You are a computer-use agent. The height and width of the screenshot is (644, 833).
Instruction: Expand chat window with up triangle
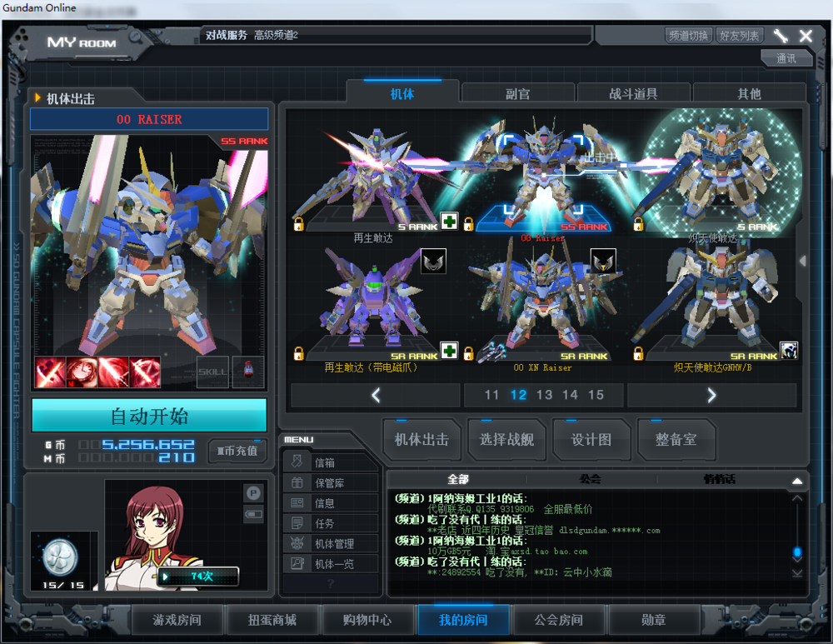coord(797,481)
